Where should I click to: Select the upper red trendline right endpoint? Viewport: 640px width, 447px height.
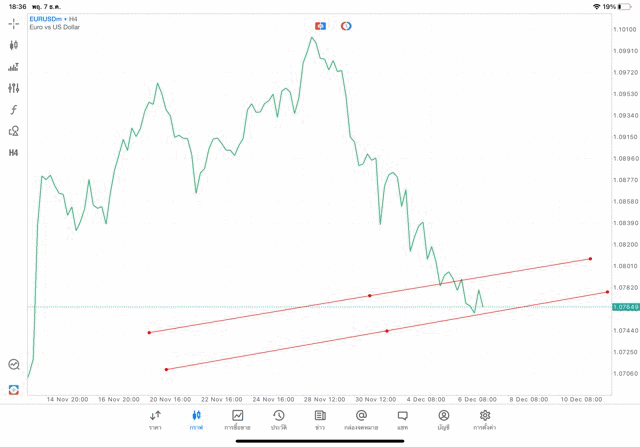(x=590, y=259)
